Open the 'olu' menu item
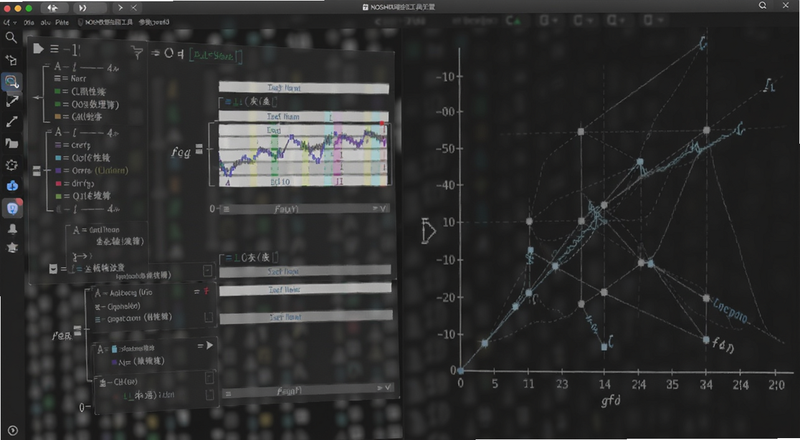Image resolution: width=800 pixels, height=440 pixels. point(45,22)
